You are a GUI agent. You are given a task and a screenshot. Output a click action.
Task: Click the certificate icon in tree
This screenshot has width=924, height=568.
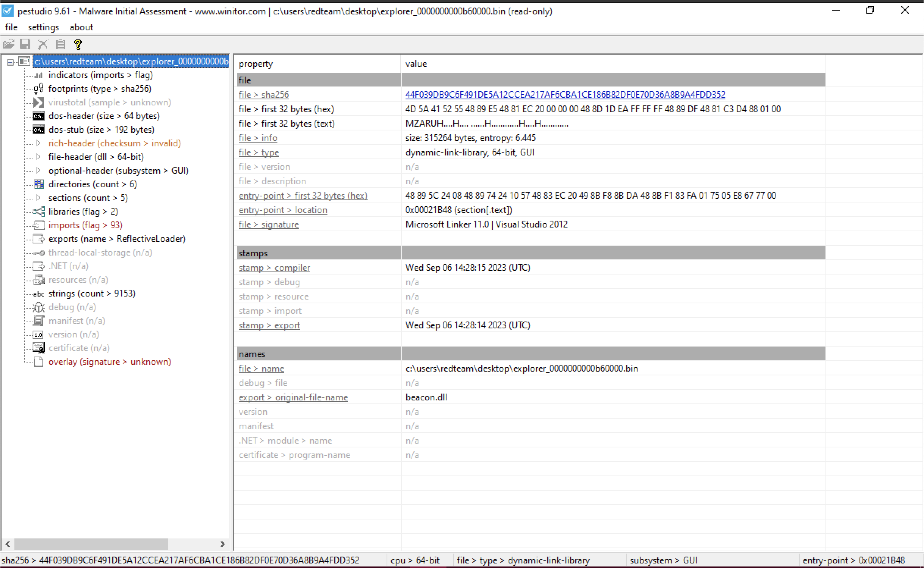click(39, 348)
